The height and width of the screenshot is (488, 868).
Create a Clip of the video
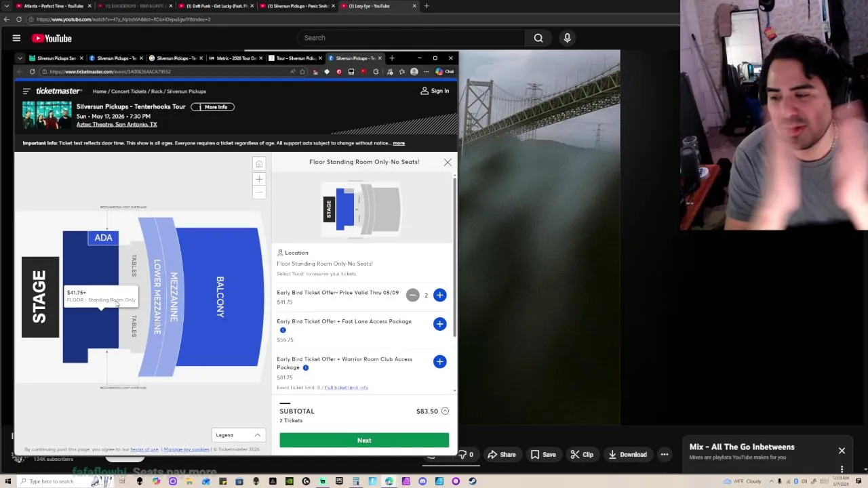[x=581, y=455]
